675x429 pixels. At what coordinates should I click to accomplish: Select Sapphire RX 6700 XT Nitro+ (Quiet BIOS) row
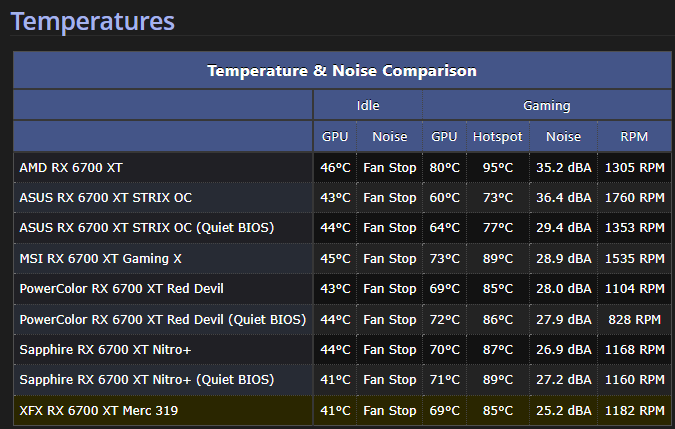tap(145, 380)
